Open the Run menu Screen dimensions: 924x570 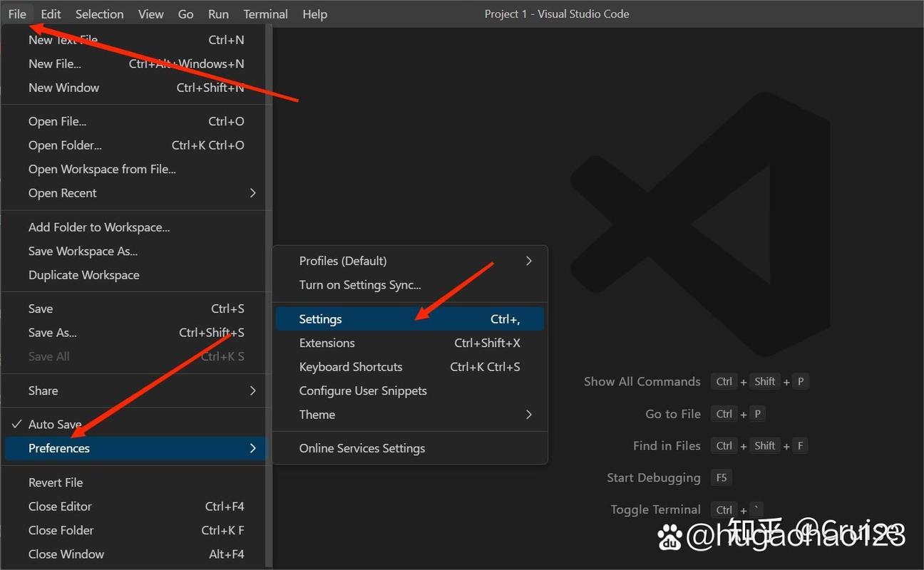(217, 14)
